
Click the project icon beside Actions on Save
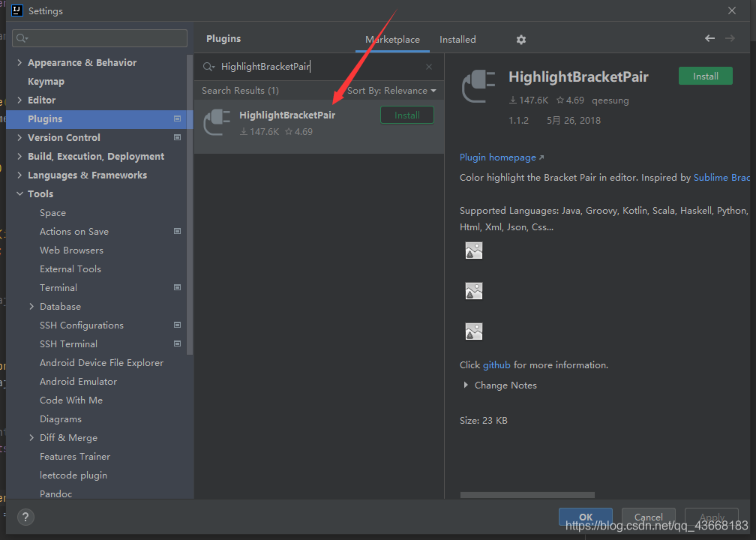[178, 232]
